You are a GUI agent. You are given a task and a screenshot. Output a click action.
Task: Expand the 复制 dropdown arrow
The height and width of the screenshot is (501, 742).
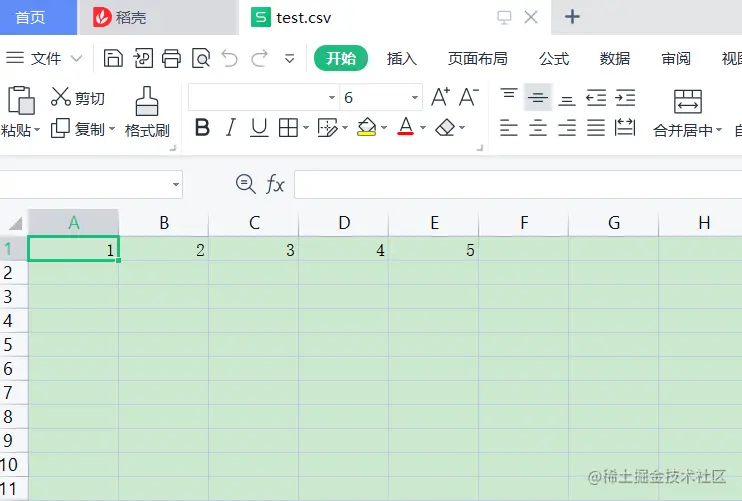coord(112,128)
